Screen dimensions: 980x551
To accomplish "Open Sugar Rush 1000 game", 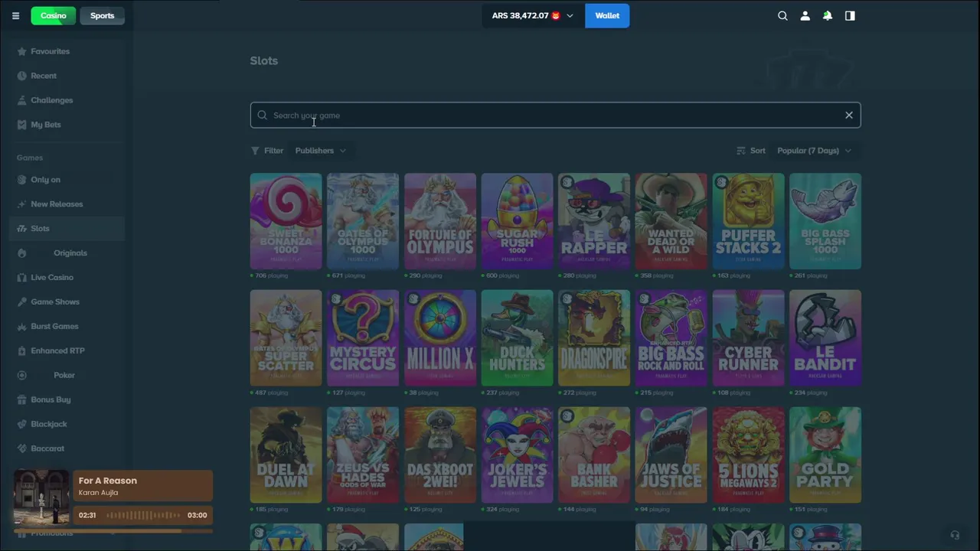I will 517,221.
